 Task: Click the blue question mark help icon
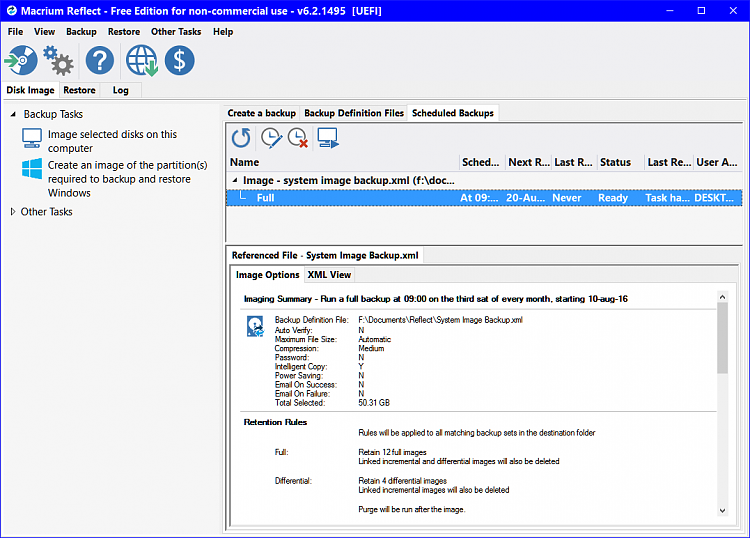click(x=99, y=60)
